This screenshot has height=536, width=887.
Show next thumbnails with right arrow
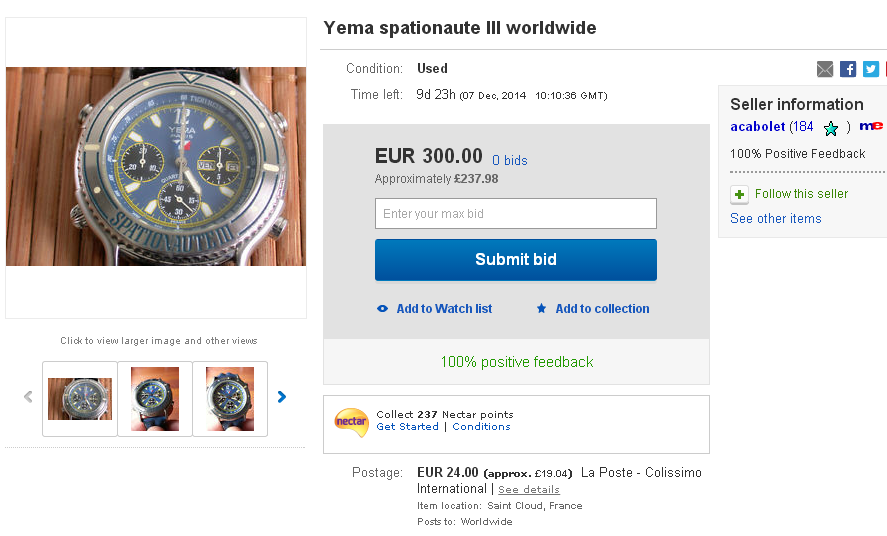282,397
